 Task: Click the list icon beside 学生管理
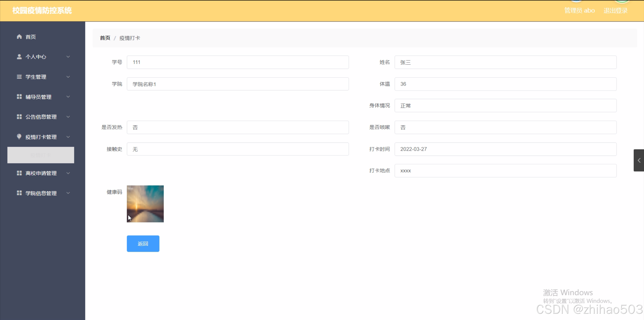pyautogui.click(x=19, y=77)
